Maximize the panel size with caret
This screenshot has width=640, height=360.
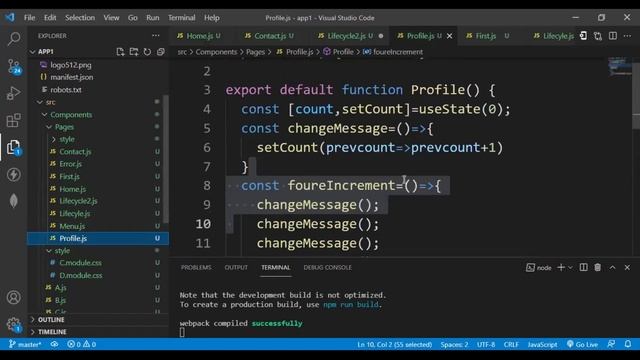[612, 267]
